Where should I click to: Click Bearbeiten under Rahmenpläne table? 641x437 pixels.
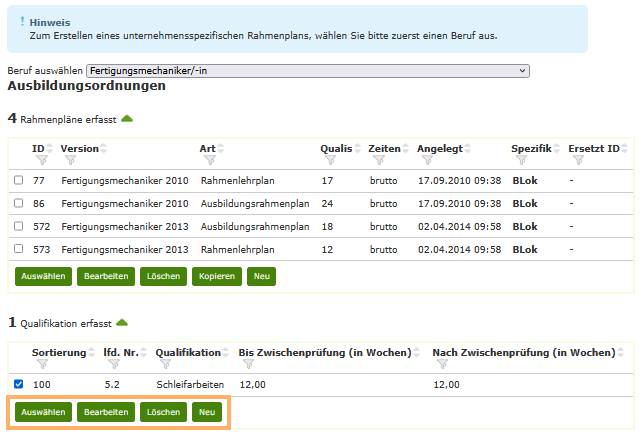click(x=106, y=276)
